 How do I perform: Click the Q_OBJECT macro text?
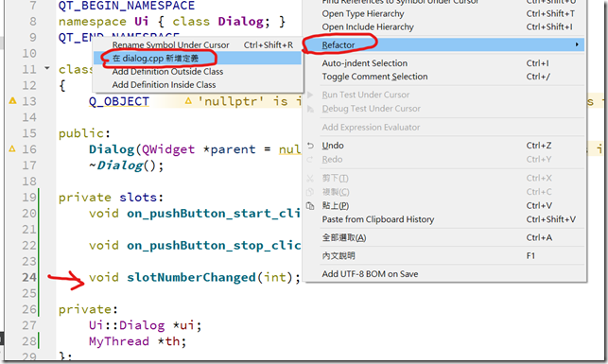pos(119,101)
